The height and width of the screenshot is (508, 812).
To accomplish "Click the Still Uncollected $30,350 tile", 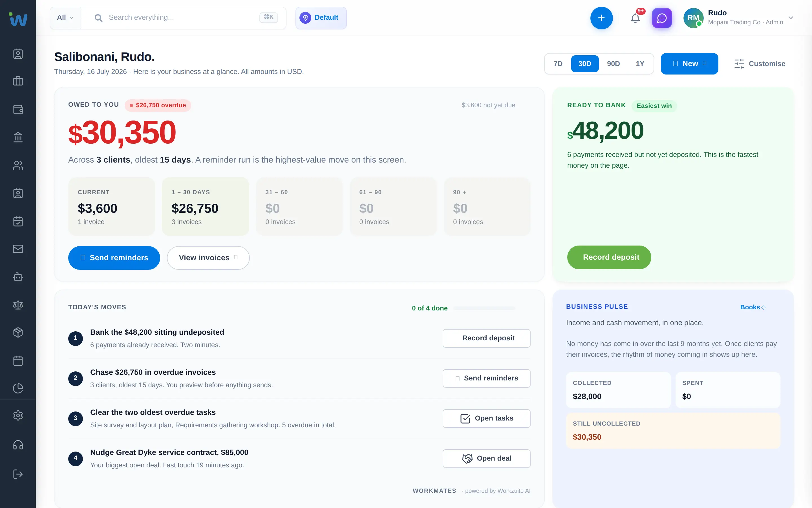I will pos(673,430).
